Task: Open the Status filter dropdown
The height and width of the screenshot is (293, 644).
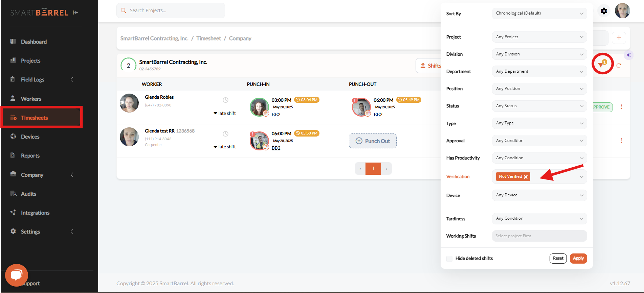Action: pos(539,106)
